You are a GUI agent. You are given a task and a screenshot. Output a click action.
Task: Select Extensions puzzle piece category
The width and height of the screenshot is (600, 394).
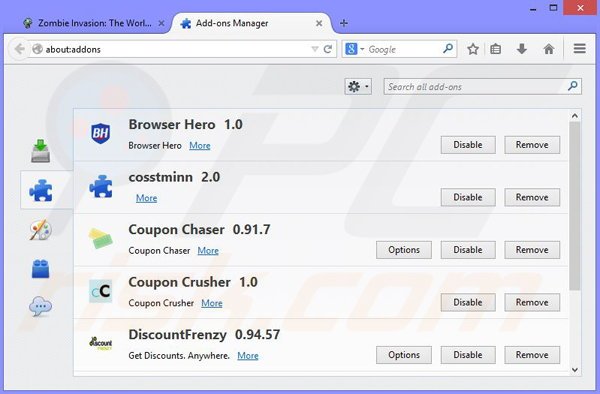click(41, 190)
